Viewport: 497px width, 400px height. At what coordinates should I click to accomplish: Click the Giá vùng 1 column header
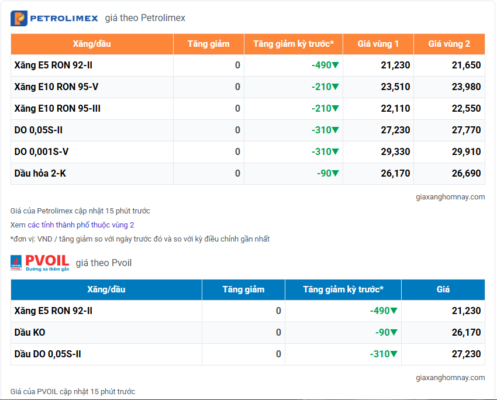tap(378, 44)
